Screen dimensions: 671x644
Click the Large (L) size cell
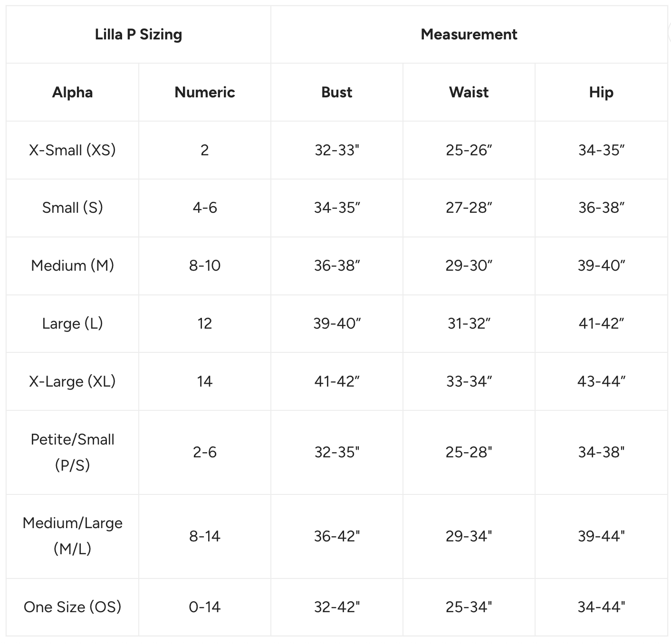coord(72,323)
